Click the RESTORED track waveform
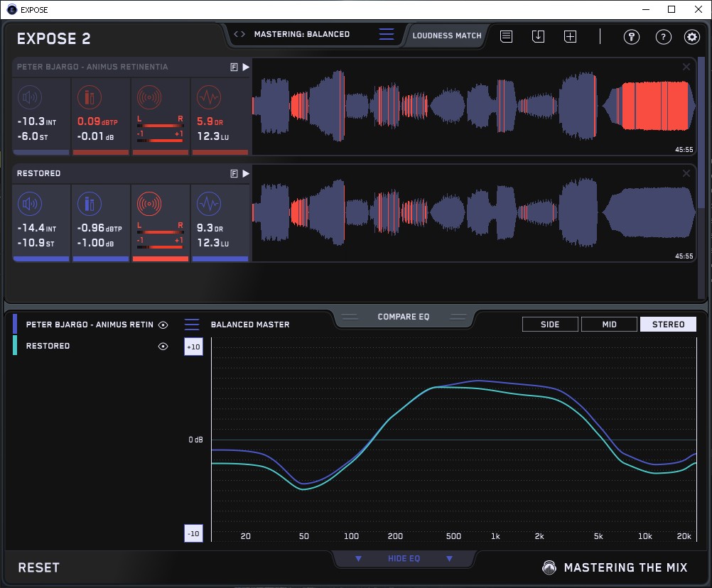The image size is (712, 588). [474, 213]
